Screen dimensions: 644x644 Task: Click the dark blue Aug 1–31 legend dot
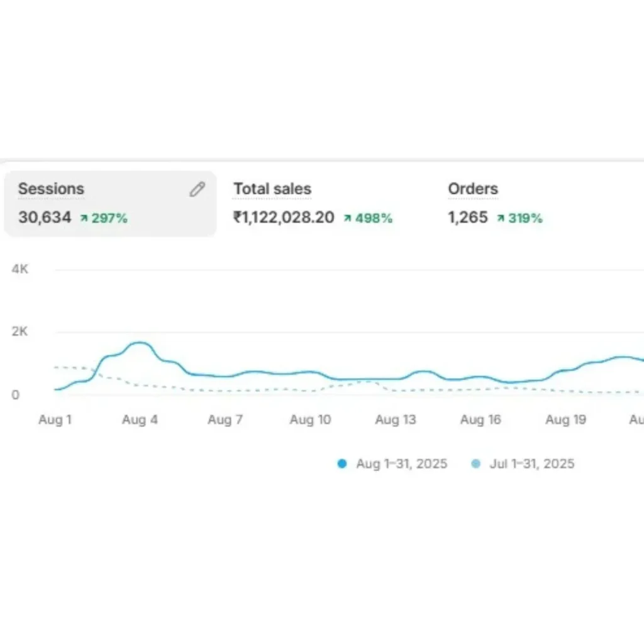342,464
